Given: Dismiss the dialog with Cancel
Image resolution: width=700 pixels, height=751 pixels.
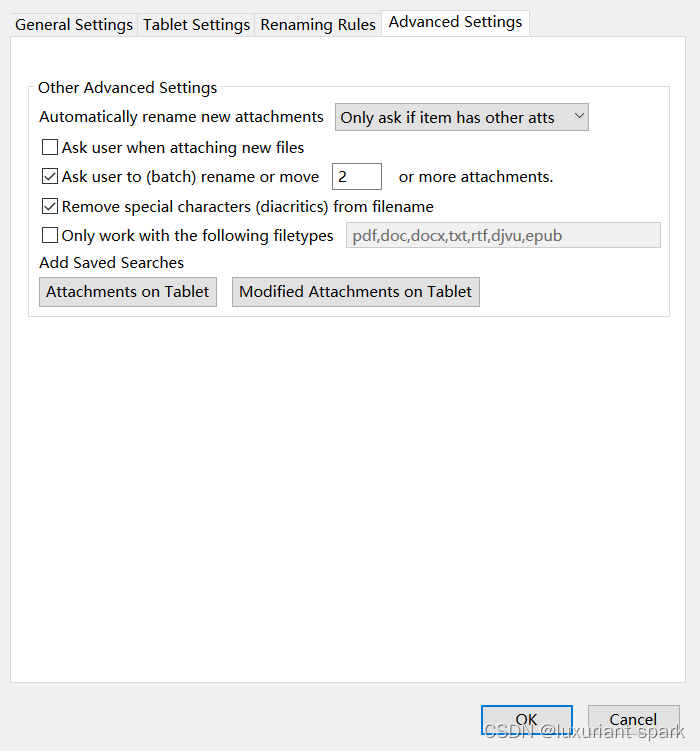Looking at the screenshot, I should coord(633,719).
